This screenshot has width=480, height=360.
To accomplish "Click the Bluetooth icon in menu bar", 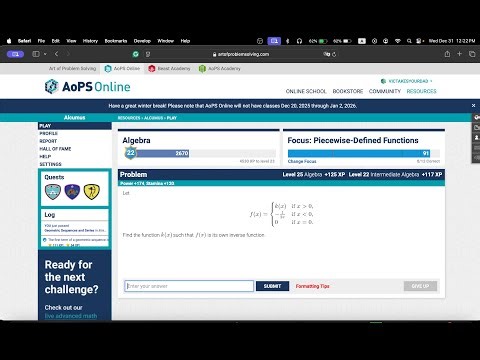I will coord(288,41).
